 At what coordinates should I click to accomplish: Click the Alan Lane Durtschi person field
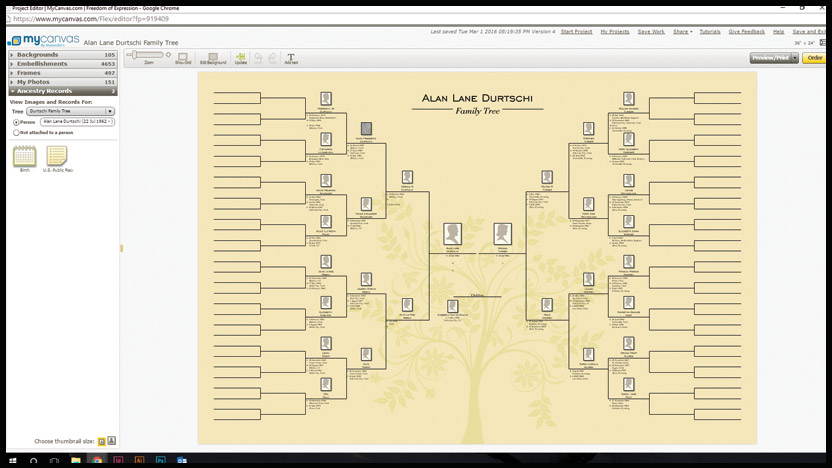[x=77, y=122]
